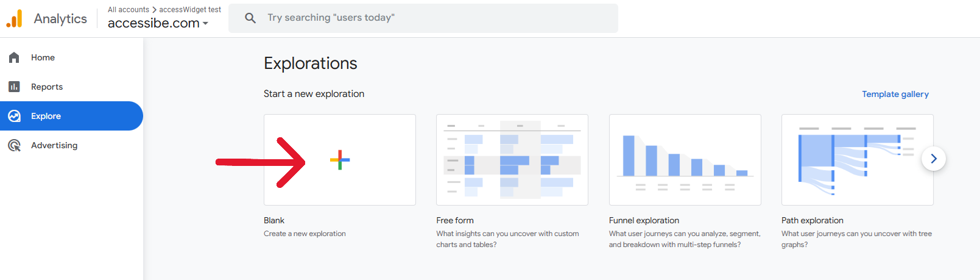This screenshot has width=980, height=280.
Task: Click the Home icon in sidebar
Action: (x=14, y=57)
